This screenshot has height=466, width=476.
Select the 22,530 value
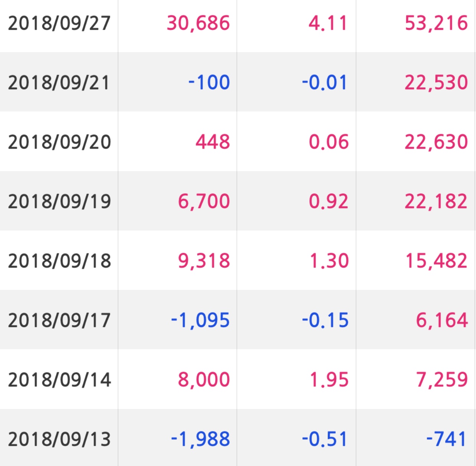[436, 83]
